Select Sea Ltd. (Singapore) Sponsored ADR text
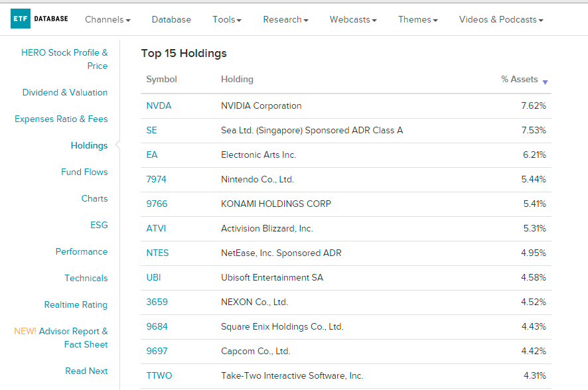The width and height of the screenshot is (588, 390). tap(312, 131)
